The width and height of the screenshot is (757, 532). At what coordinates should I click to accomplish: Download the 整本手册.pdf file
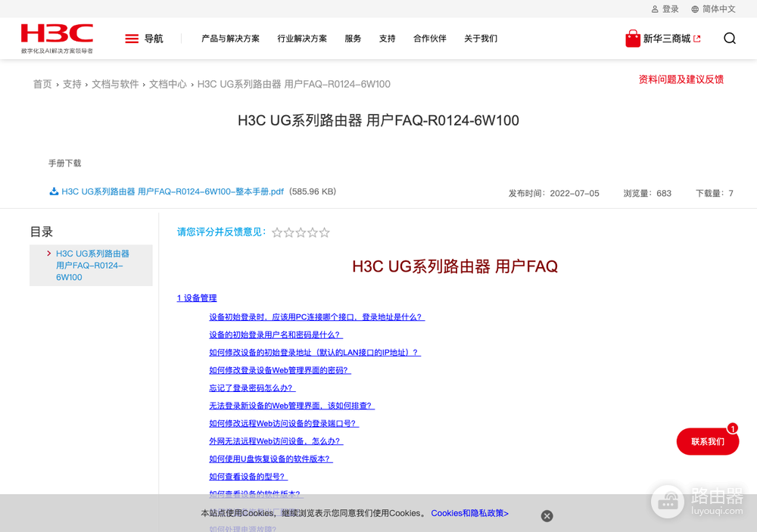pyautogui.click(x=173, y=191)
